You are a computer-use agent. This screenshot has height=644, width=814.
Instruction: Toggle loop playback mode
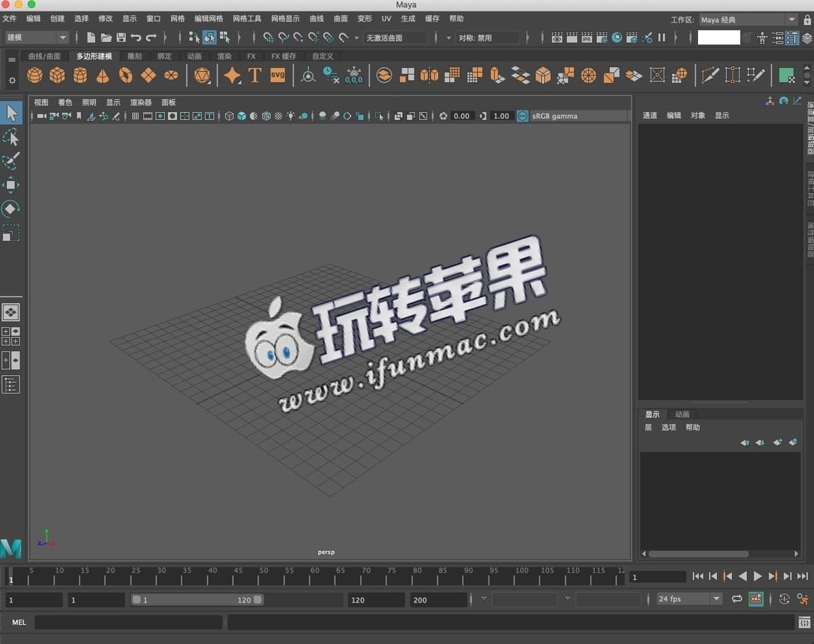pos(737,599)
